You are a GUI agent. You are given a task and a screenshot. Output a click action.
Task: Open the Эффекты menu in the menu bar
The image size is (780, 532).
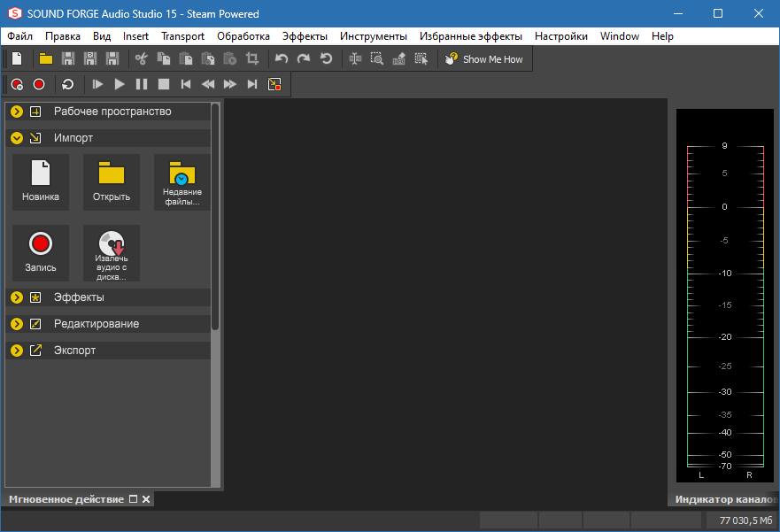coord(305,36)
